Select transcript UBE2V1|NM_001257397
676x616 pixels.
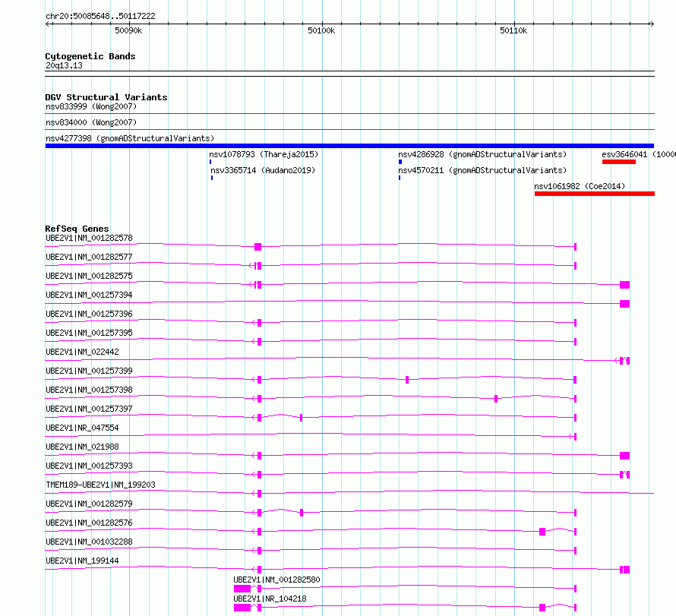click(89, 409)
